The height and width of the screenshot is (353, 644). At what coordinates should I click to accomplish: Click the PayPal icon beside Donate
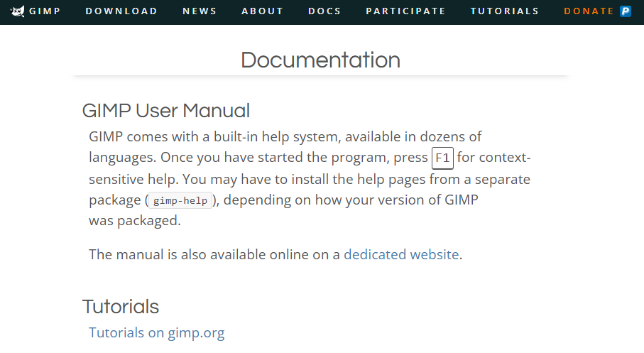tap(626, 11)
